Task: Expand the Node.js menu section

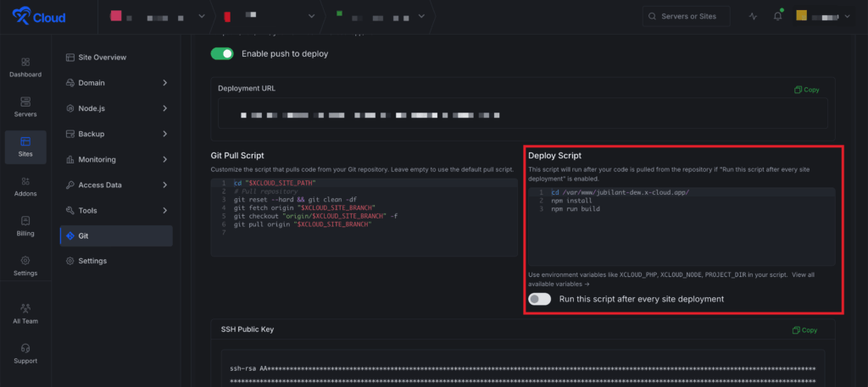Action: click(164, 108)
